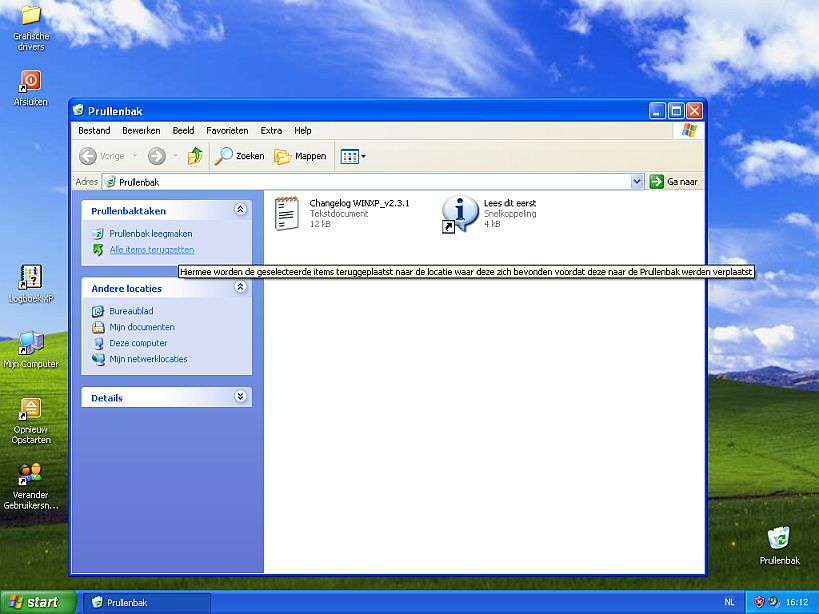Open the Start menu

click(35, 601)
